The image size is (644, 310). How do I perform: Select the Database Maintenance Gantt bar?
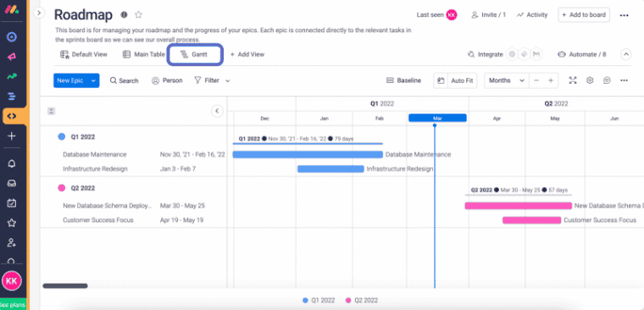click(x=308, y=154)
